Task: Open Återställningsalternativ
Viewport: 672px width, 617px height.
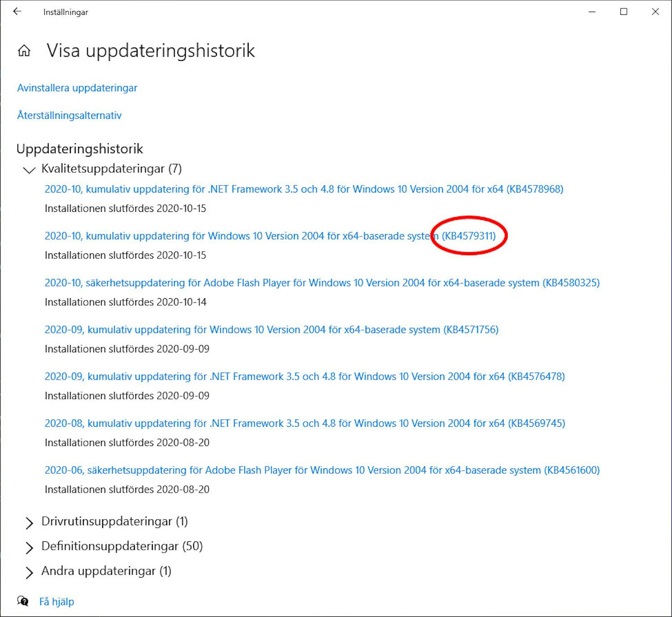Action: click(69, 115)
